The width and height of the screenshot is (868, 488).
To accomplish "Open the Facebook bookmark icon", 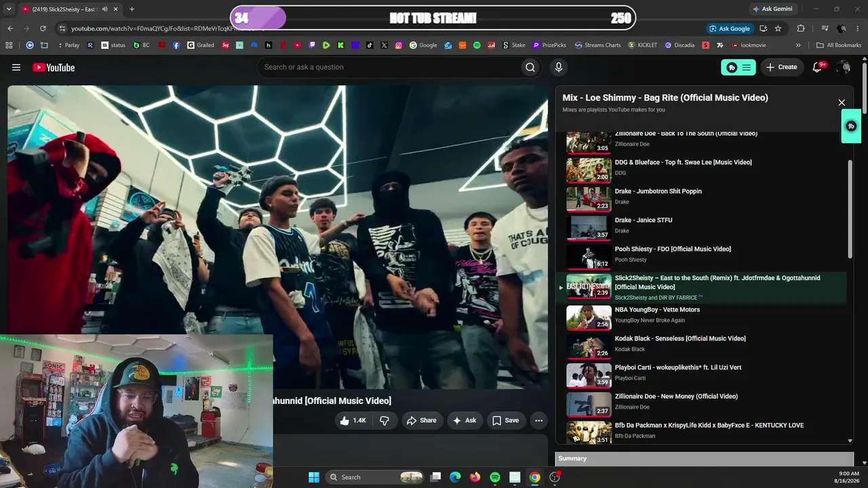I will point(176,45).
